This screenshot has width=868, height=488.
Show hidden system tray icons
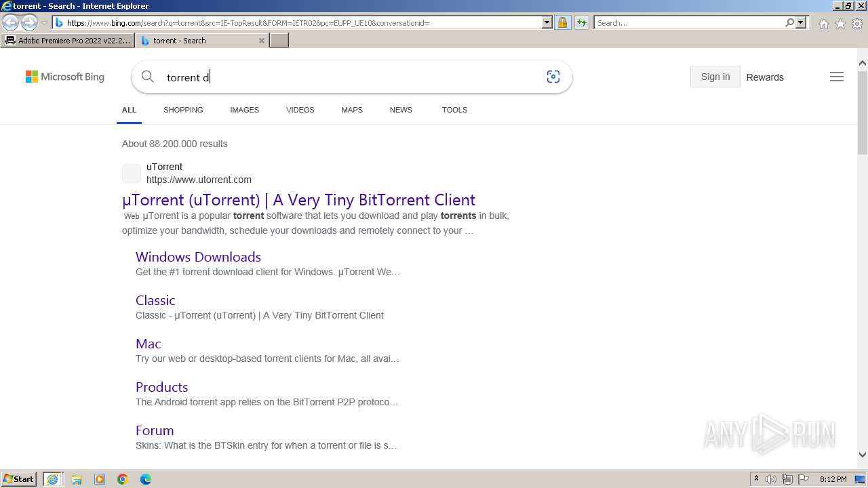pyautogui.click(x=757, y=479)
